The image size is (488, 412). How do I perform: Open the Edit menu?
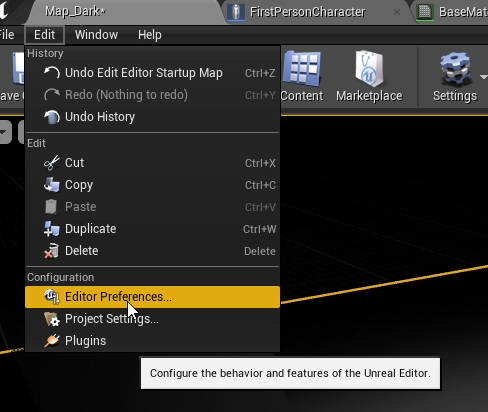[x=44, y=35]
